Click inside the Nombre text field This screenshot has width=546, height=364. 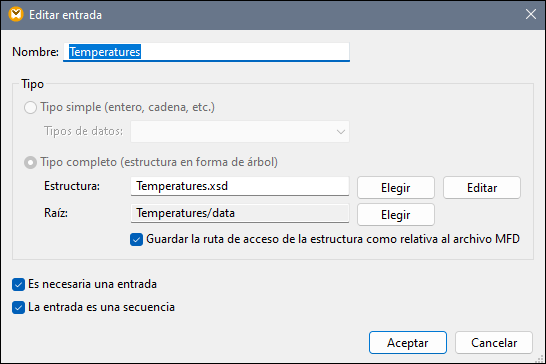coord(206,52)
